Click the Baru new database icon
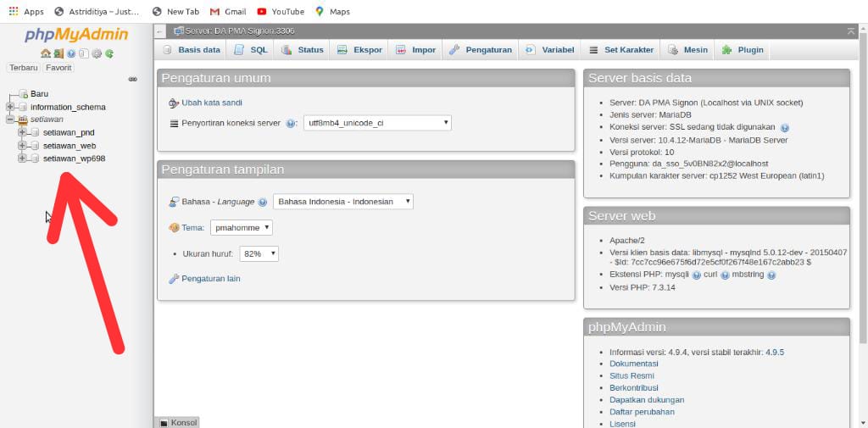This screenshot has height=428, width=868. (23, 93)
